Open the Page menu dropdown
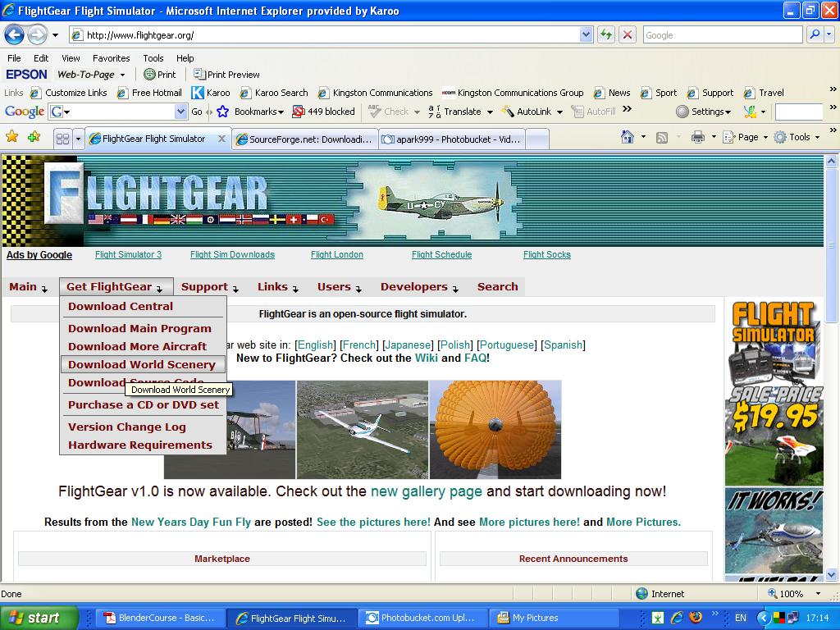Viewport: 840px width, 630px height. click(765, 138)
